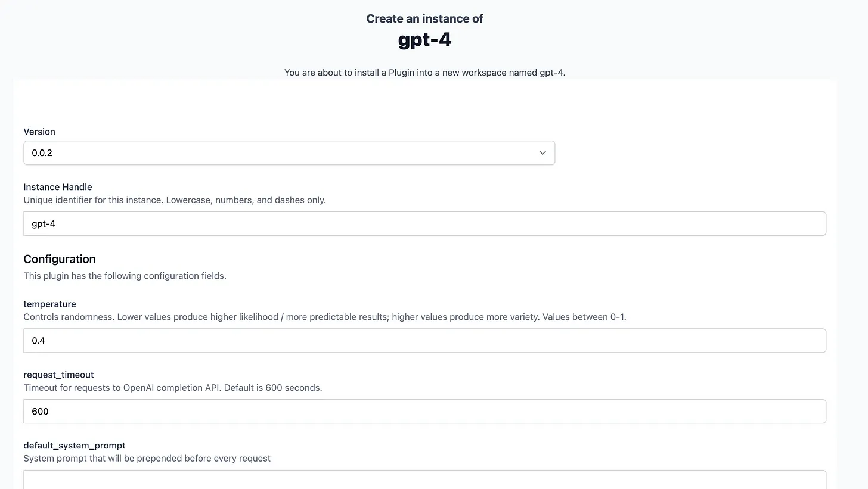Click the plugin install notice text
Screen dimensions: 868x489
pyautogui.click(x=424, y=73)
